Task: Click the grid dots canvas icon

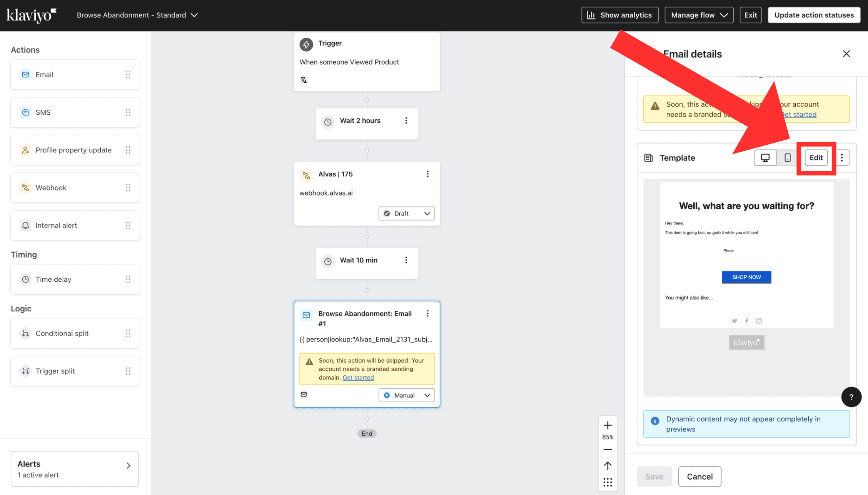Action: coord(608,482)
